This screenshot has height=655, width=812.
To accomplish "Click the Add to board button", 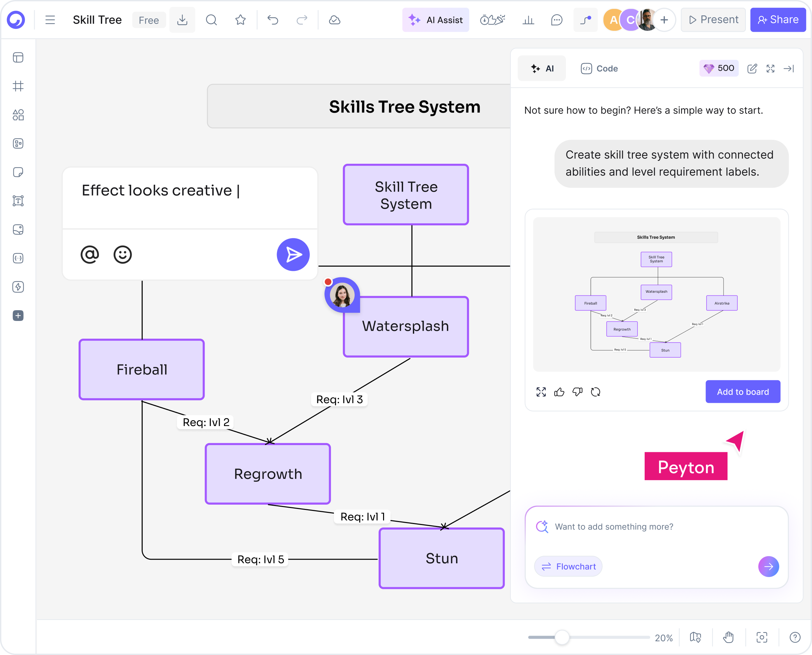I will (743, 392).
